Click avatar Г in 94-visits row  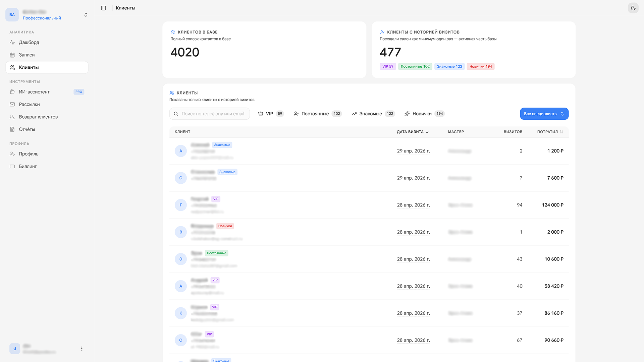point(181,205)
